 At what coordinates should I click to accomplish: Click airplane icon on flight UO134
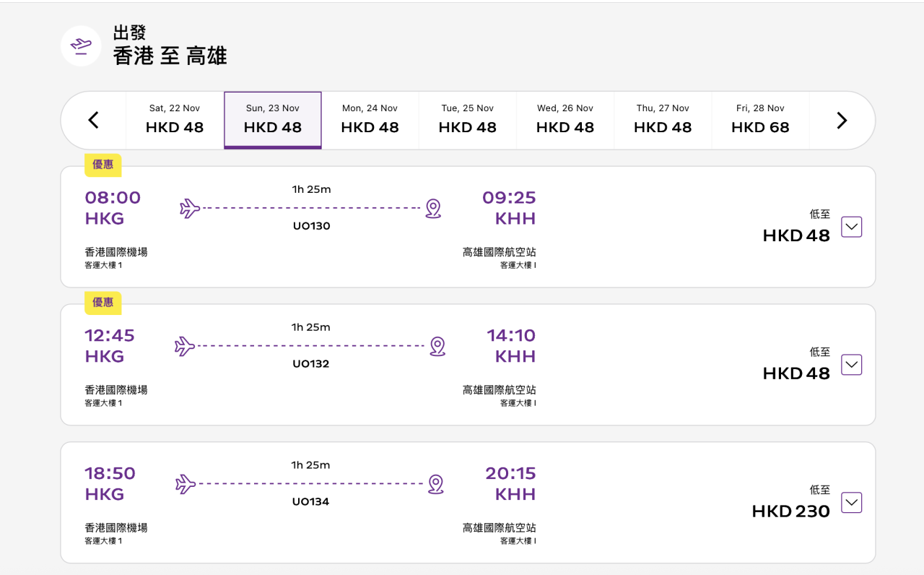point(186,484)
